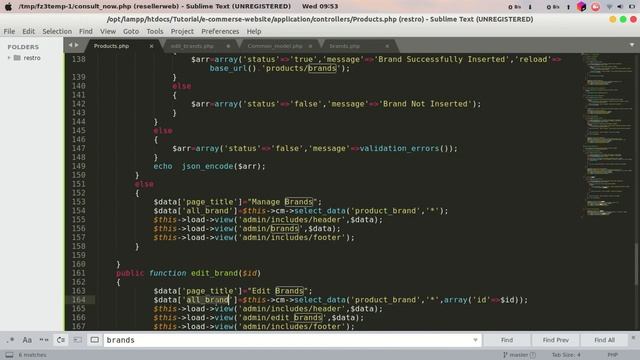Click the edit_brand function name
Image resolution: width=640 pixels, height=360 pixels.
(214, 273)
